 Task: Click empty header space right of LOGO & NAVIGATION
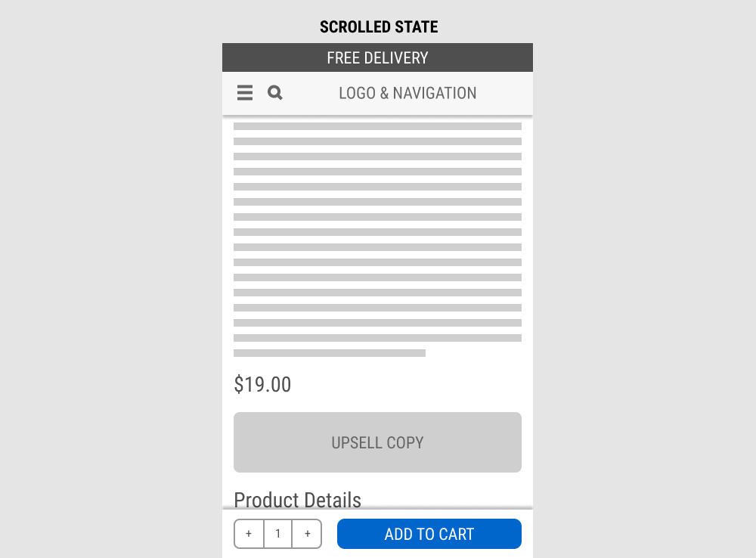(x=507, y=93)
